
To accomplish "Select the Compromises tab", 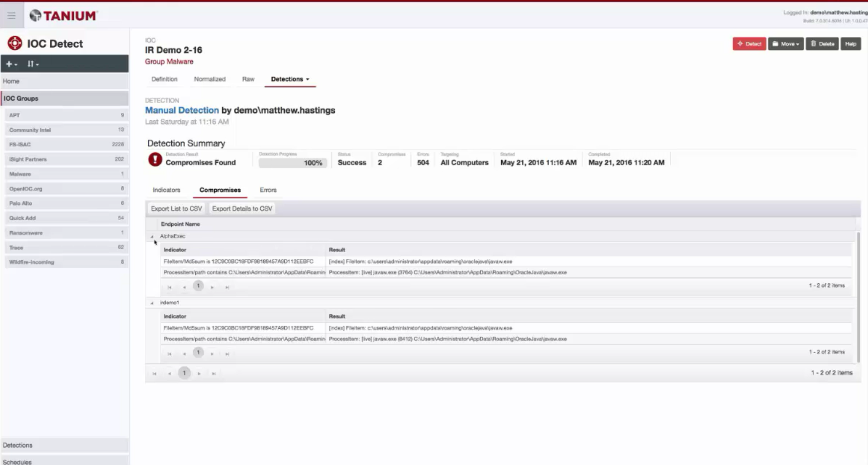I will pyautogui.click(x=220, y=190).
